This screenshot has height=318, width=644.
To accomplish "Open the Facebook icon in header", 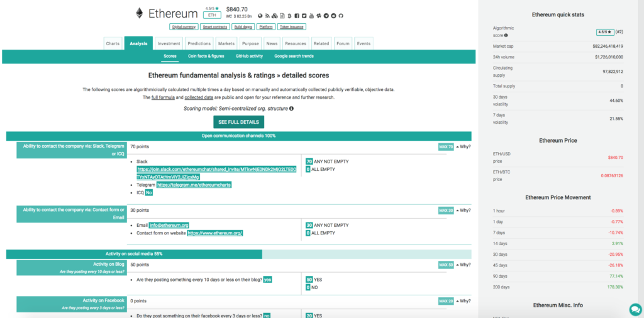I will click(297, 16).
